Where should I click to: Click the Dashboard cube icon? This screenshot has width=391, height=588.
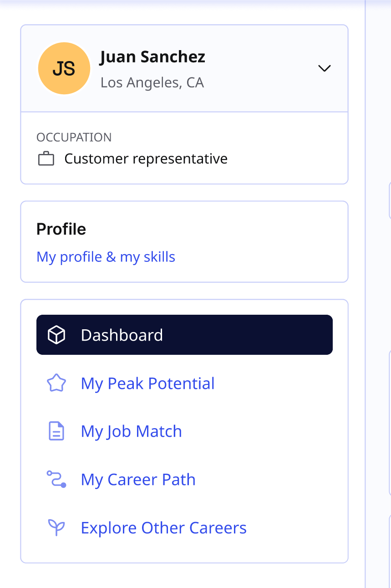[56, 335]
